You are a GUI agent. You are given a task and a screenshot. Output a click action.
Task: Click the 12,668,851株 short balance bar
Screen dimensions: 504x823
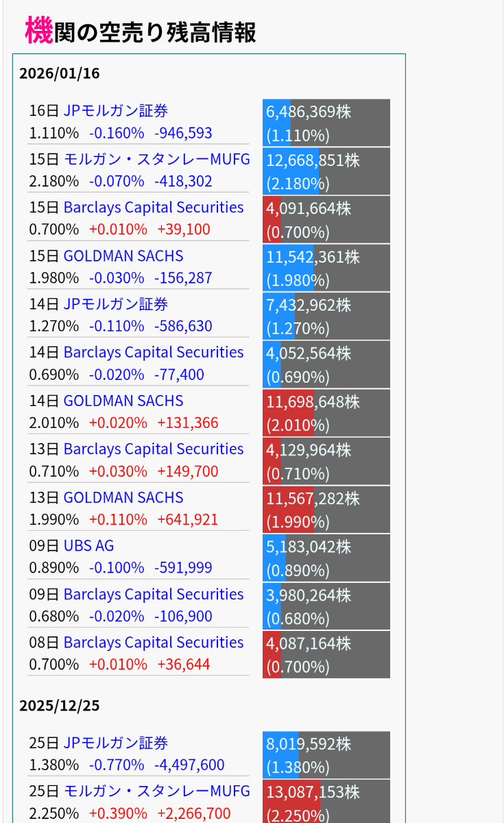coord(326,171)
